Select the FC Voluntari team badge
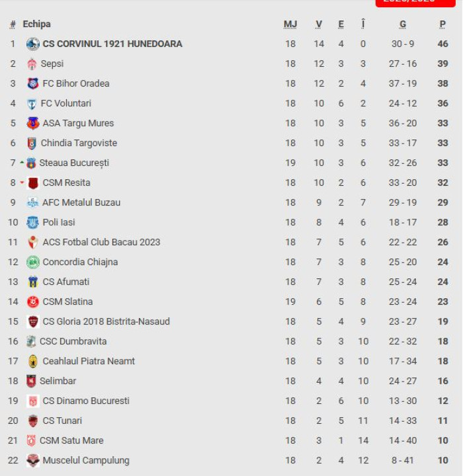463x476 pixels. (x=32, y=104)
